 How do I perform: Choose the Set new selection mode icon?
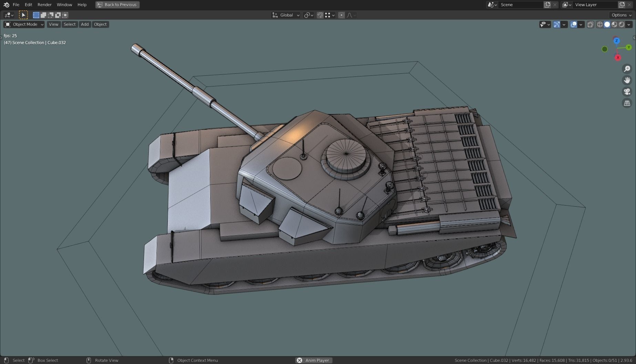(x=36, y=15)
